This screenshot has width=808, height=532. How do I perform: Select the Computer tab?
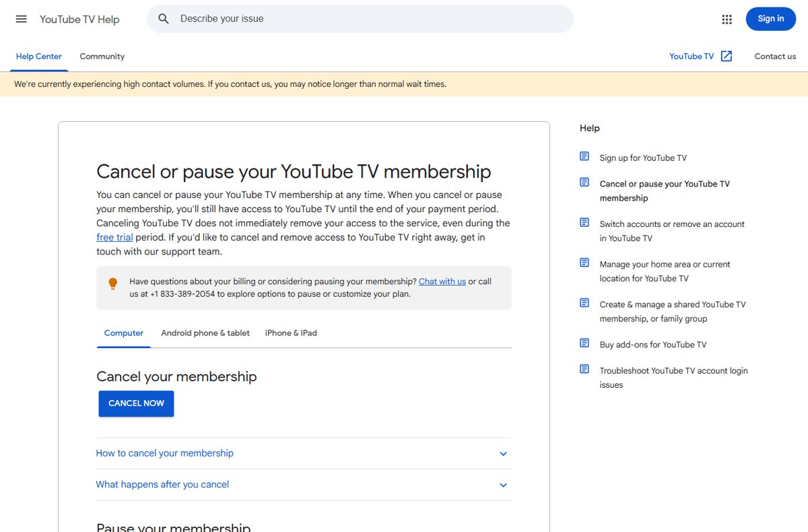pos(124,333)
